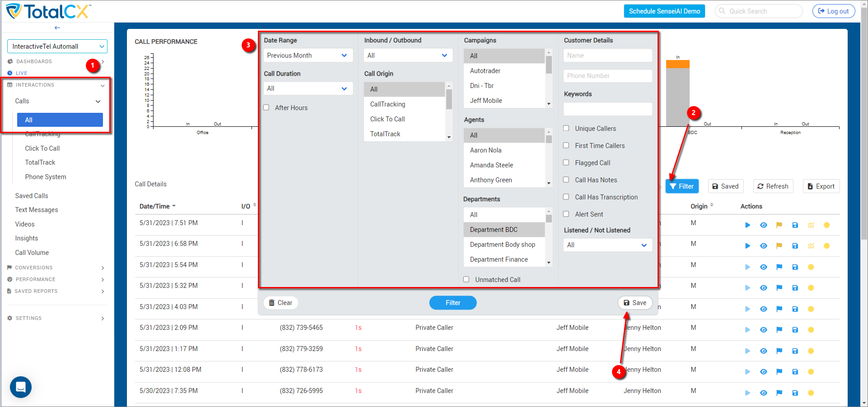This screenshot has height=407, width=868.
Task: Click the sidebar collapse back arrow
Action: click(x=57, y=28)
